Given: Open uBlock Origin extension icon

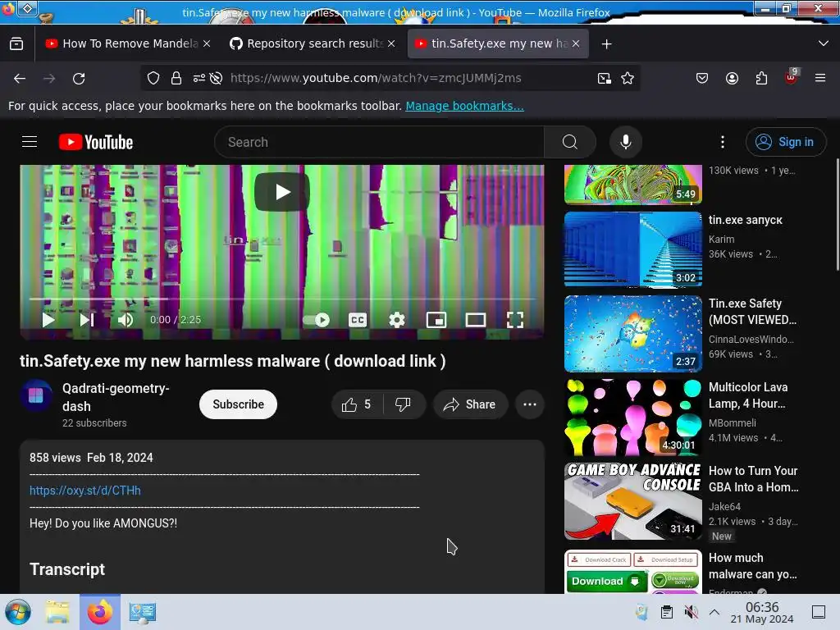Looking at the screenshot, I should coord(792,78).
